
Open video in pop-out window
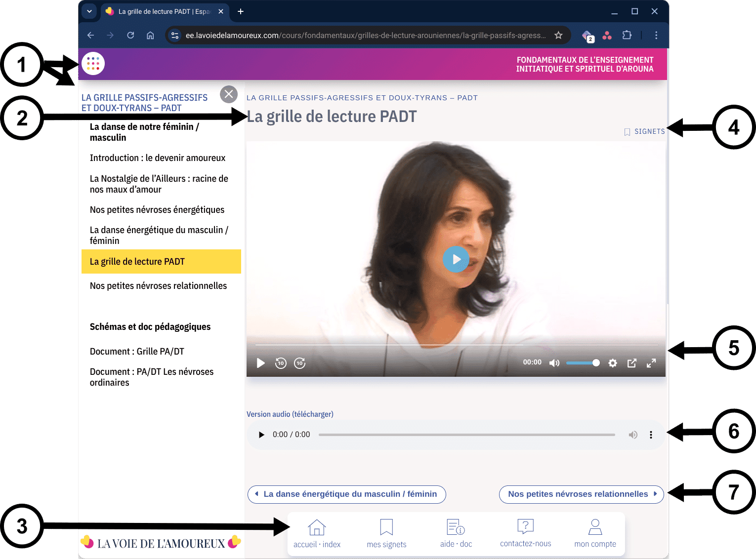pyautogui.click(x=631, y=363)
